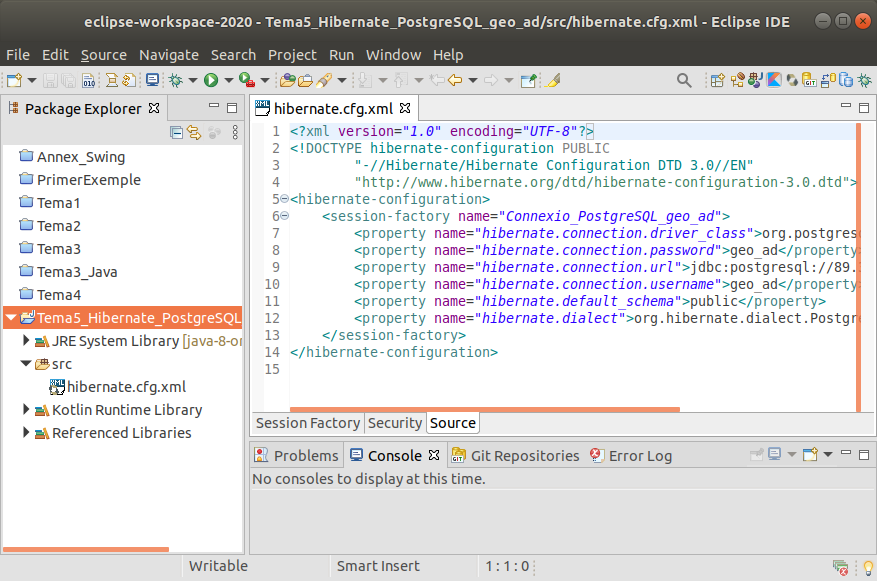Click the Search pen-torch toolbar icon
Screen dimensions: 877x581
(324, 81)
